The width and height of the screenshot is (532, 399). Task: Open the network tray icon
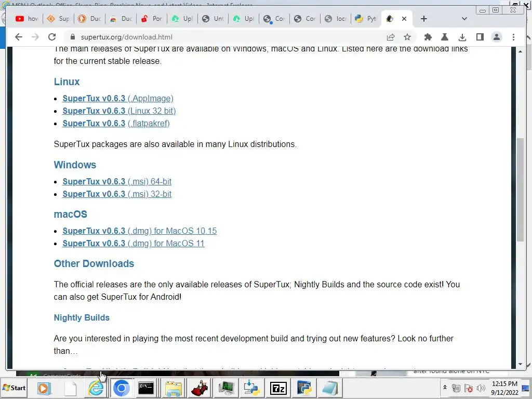click(456, 388)
